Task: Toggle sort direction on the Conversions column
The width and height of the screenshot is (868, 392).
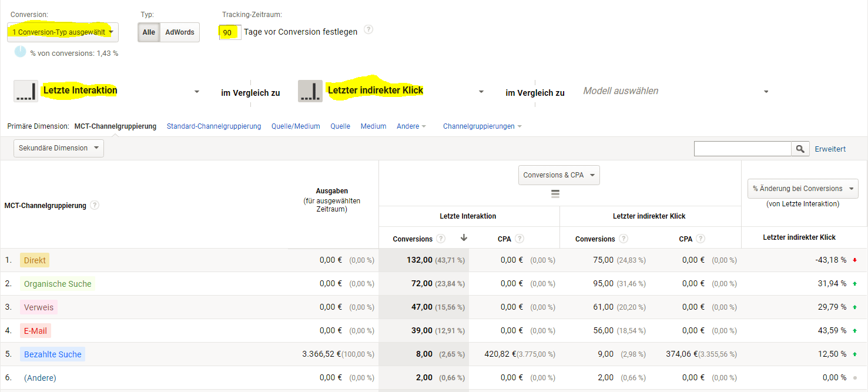Action: click(x=464, y=239)
